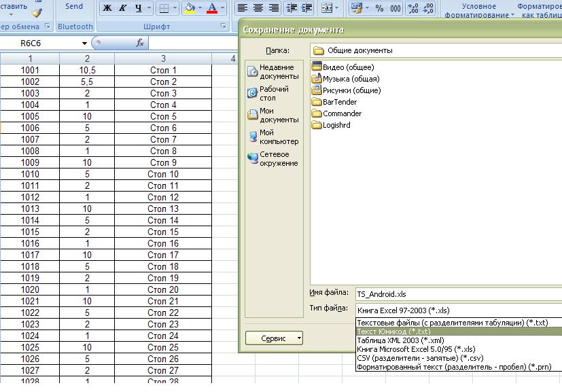Click the center text alignment icon
Screen dimensions: 562x392
[x=258, y=8]
